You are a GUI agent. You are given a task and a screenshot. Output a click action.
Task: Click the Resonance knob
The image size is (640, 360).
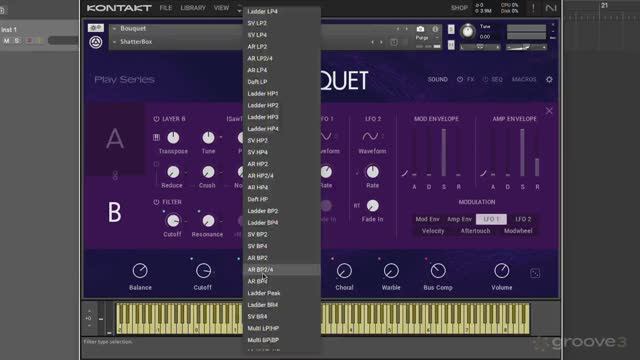(x=208, y=221)
